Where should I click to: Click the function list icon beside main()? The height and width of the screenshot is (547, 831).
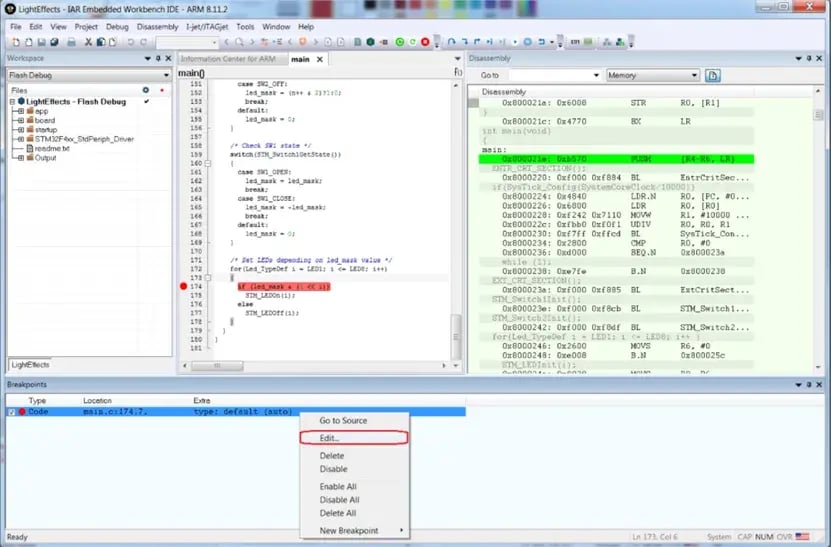[458, 72]
